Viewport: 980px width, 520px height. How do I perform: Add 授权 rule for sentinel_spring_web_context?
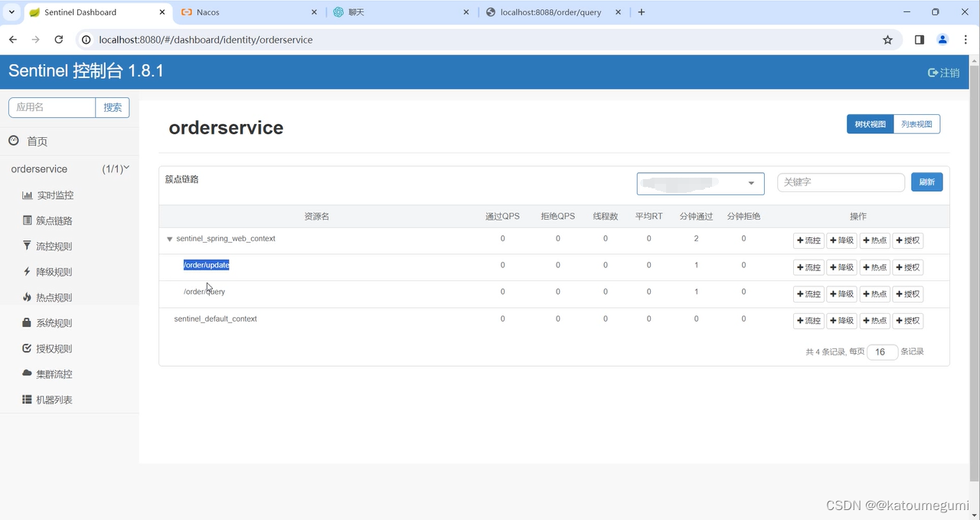point(907,240)
